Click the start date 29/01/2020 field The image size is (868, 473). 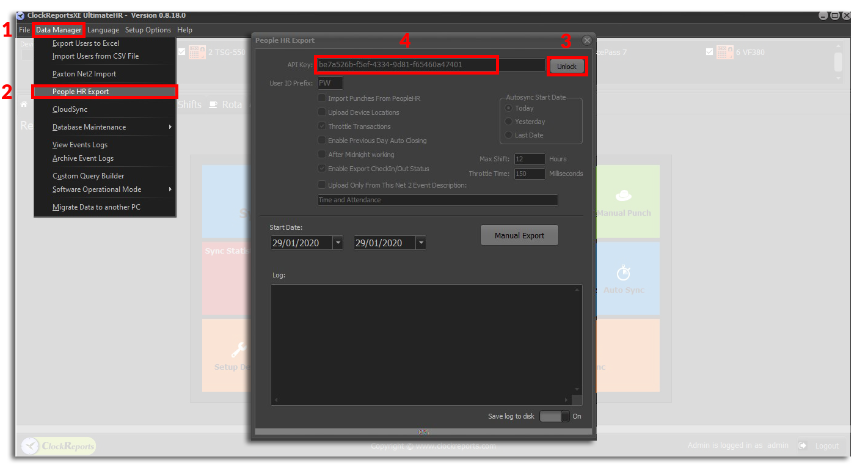(x=302, y=243)
